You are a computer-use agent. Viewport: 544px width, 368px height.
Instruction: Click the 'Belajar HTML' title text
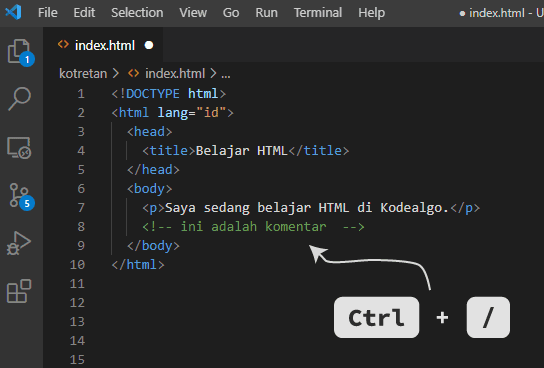coord(242,151)
